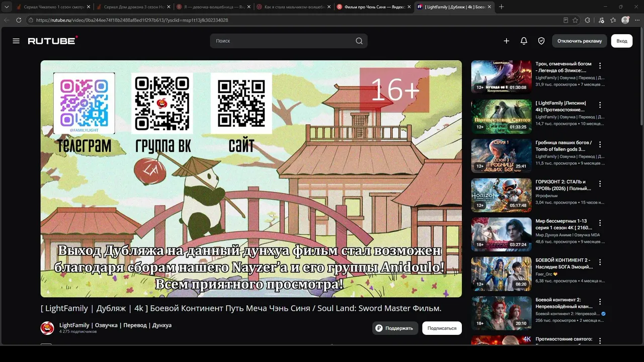Screen dimensions: 644x362
Task: Subscribe with 'Подписаться' button
Action: [442, 328]
